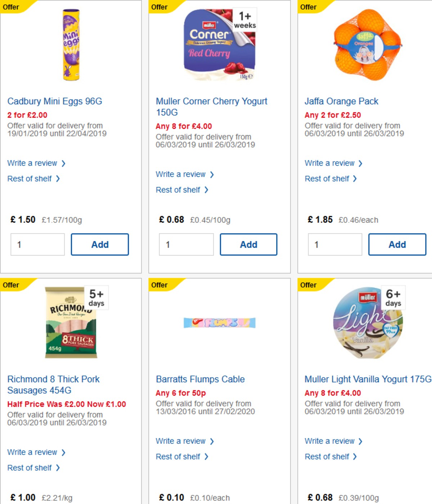Write a review for Muller Light Vanilla Yogurt

coord(330,441)
